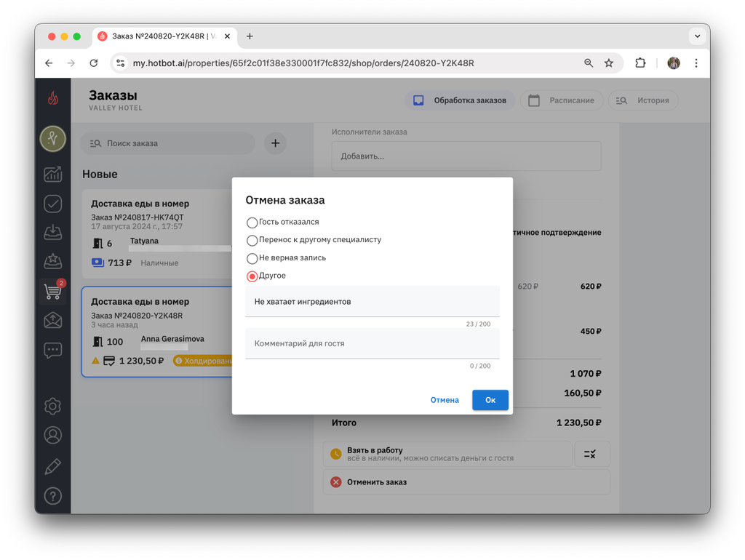Switch to the 'История' tab
The height and width of the screenshot is (560, 745).
643,100
